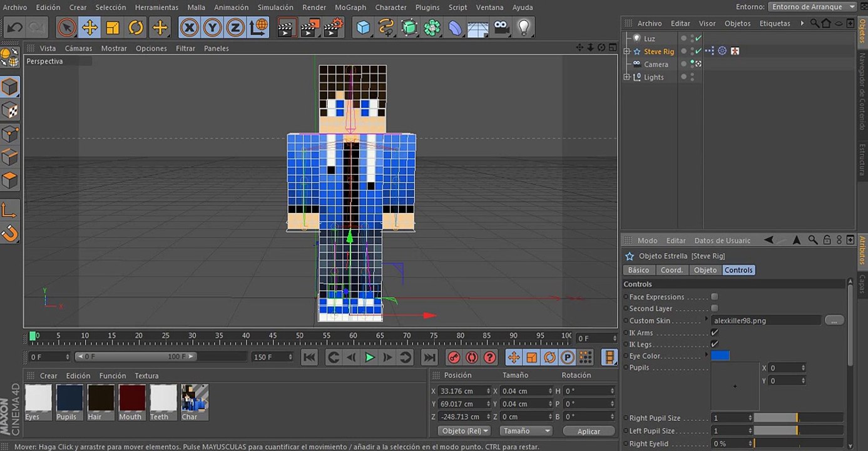Expand the Lights object tree

click(626, 77)
